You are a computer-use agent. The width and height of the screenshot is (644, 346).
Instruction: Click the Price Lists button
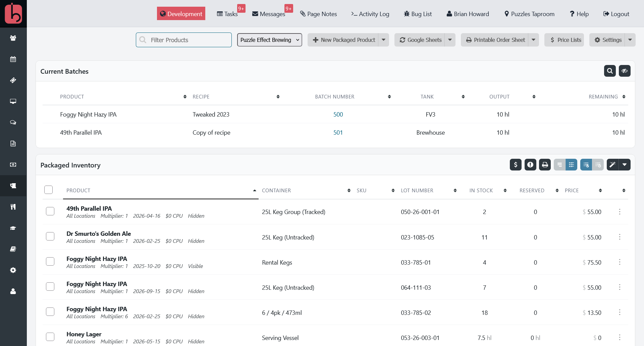tap(564, 40)
